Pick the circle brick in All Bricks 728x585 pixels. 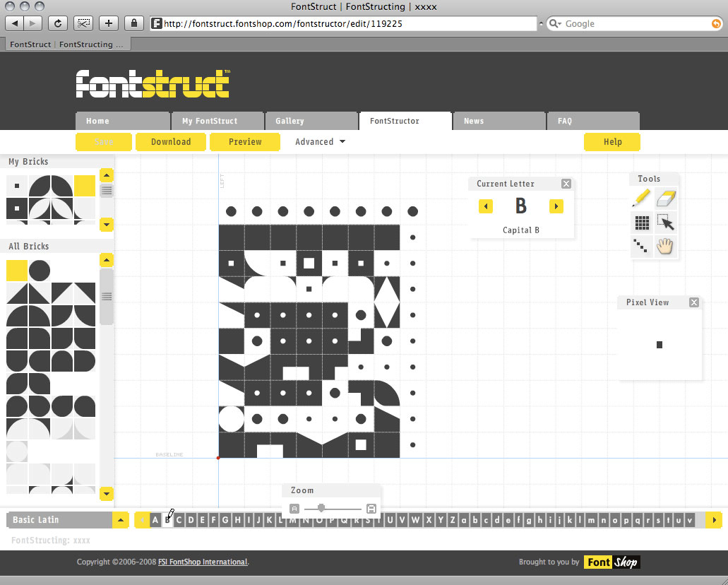(x=40, y=271)
